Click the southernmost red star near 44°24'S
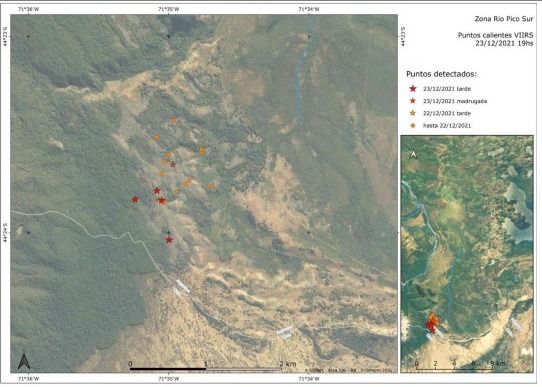This screenshot has height=387, width=542. pyautogui.click(x=169, y=239)
